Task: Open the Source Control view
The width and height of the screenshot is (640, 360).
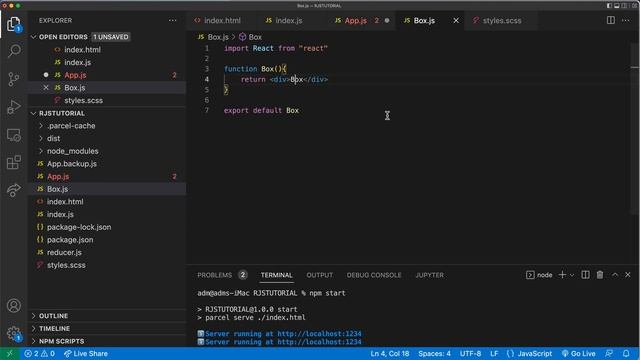Action: point(13,79)
